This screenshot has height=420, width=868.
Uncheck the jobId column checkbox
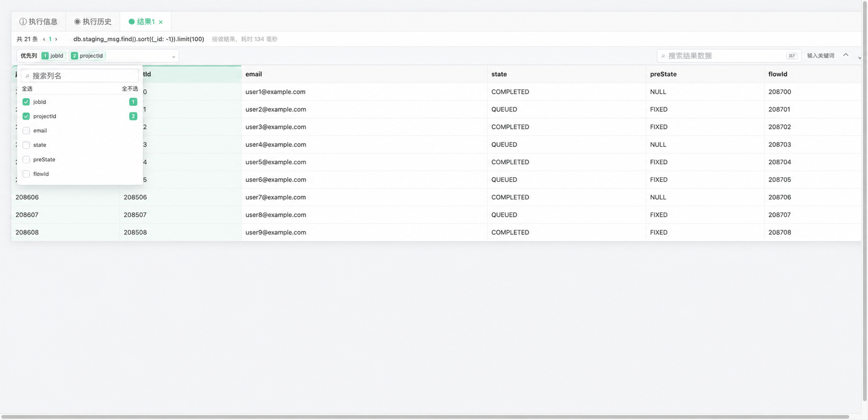pos(26,102)
